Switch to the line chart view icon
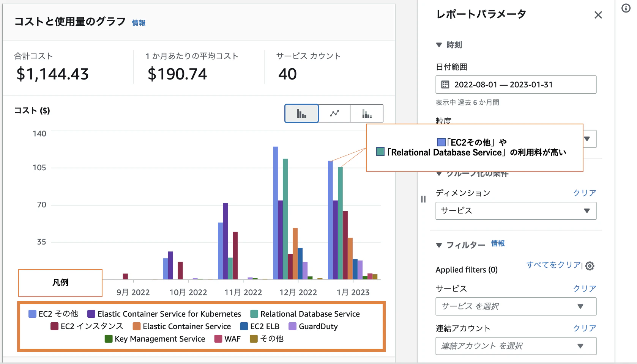The height and width of the screenshot is (364, 637). [x=334, y=113]
